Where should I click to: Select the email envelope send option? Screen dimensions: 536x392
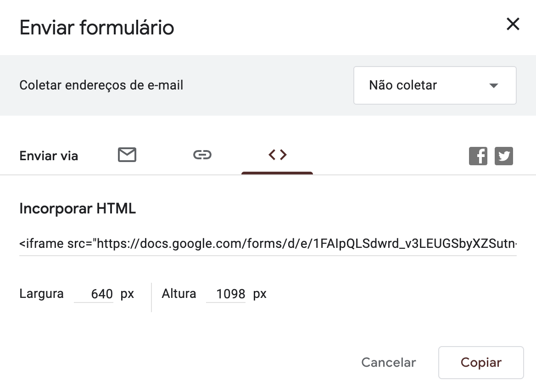coord(127,155)
